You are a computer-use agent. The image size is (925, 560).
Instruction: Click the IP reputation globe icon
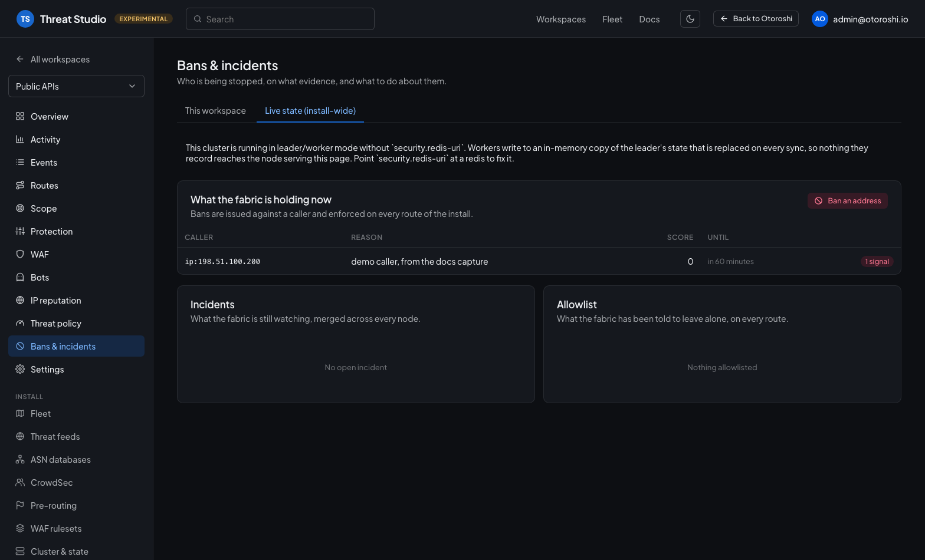(x=20, y=300)
